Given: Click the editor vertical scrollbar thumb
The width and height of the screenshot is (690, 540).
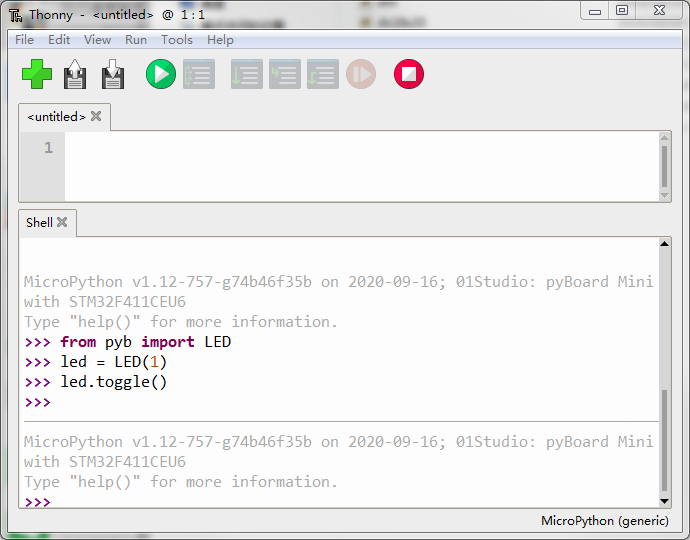Looking at the screenshot, I should [664, 166].
